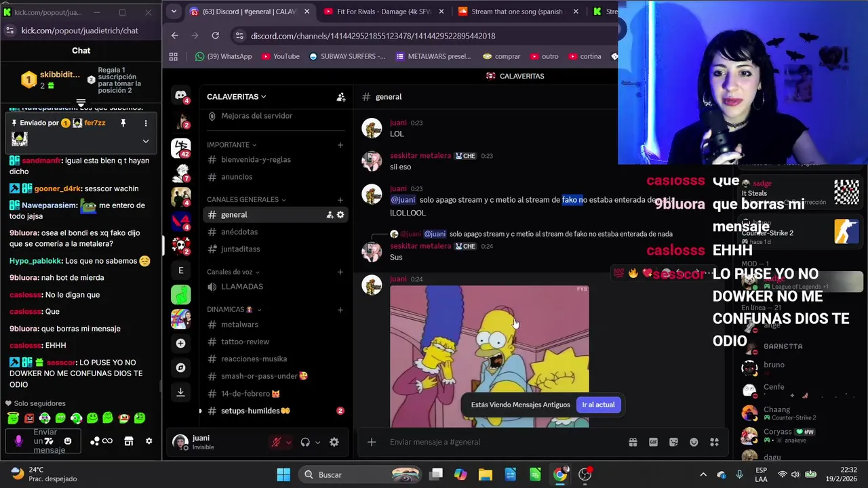Screen dimensions: 868x488
Task: Reload the browser page
Action: (x=215, y=36)
